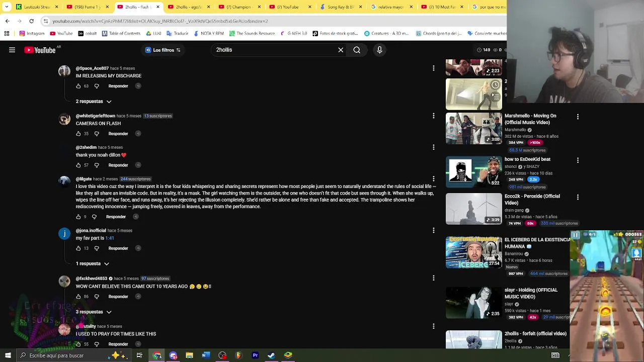Reply to the my fav part comment
Viewport: 644px width, 362px height.
(x=118, y=248)
